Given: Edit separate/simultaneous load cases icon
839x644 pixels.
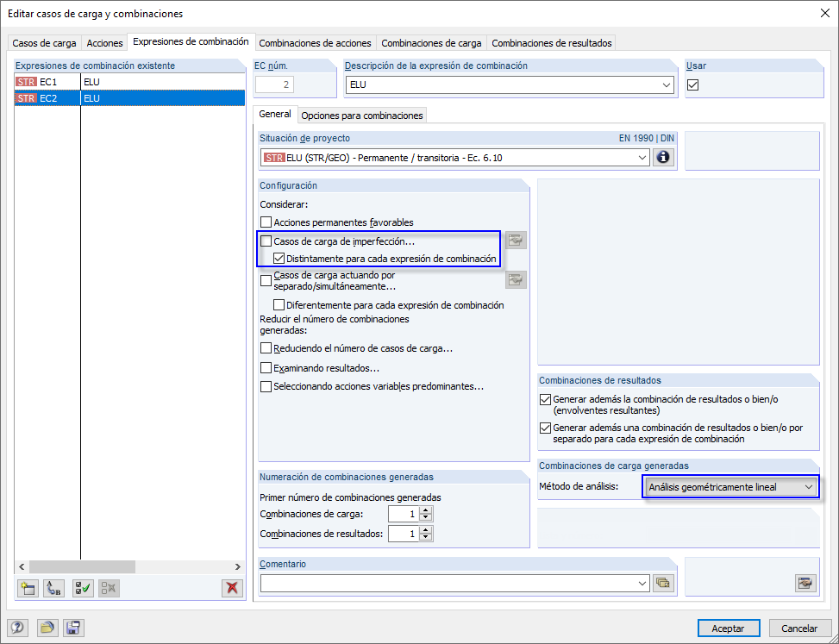Looking at the screenshot, I should pyautogui.click(x=516, y=279).
